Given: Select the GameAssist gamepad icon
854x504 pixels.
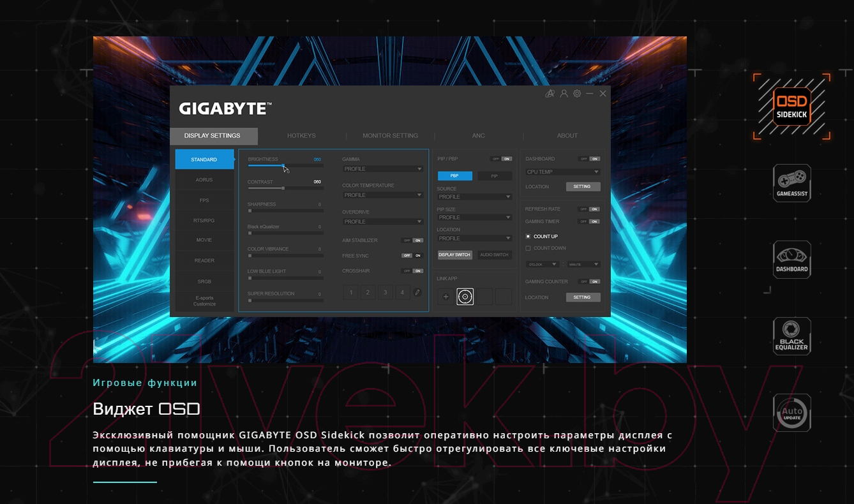Looking at the screenshot, I should click(x=791, y=183).
